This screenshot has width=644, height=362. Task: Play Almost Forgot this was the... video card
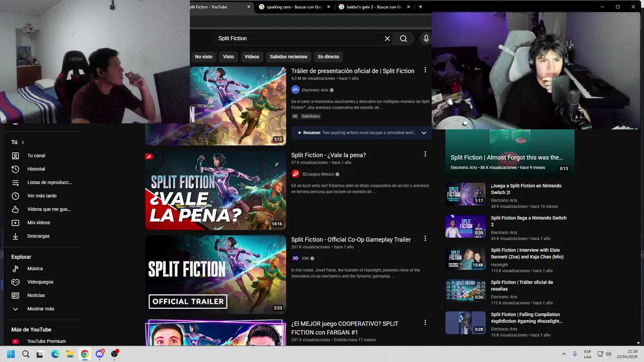point(510,152)
